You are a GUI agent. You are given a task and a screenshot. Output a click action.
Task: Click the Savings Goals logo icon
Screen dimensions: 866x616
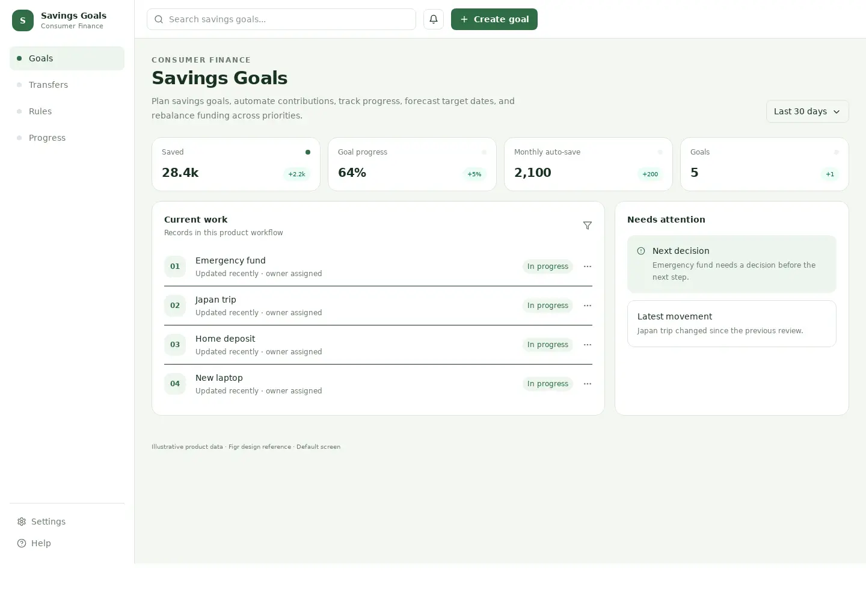[x=23, y=20]
